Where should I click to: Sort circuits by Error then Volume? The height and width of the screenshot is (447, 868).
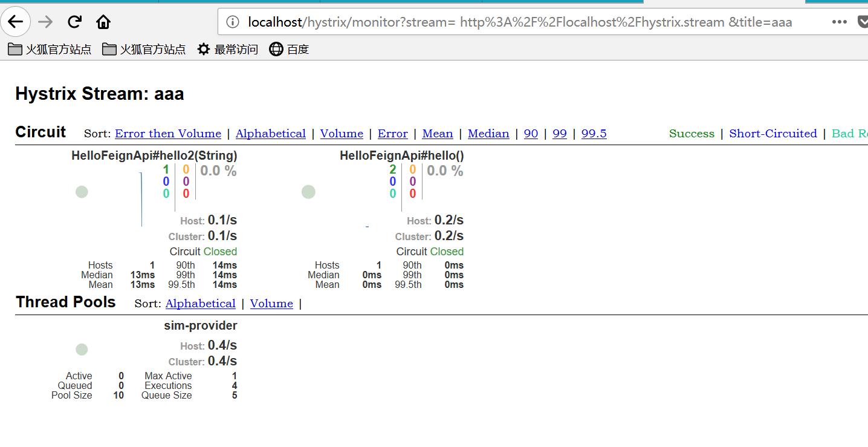pos(168,134)
